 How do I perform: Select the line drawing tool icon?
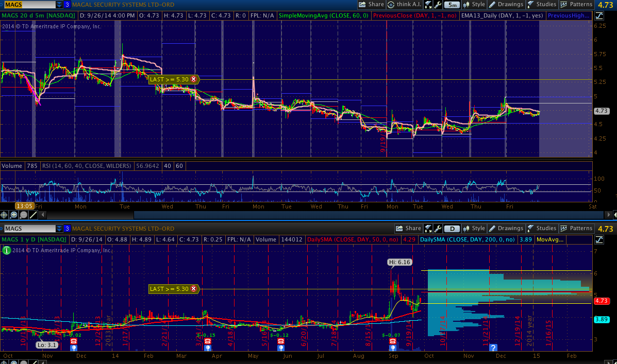click(x=32, y=214)
